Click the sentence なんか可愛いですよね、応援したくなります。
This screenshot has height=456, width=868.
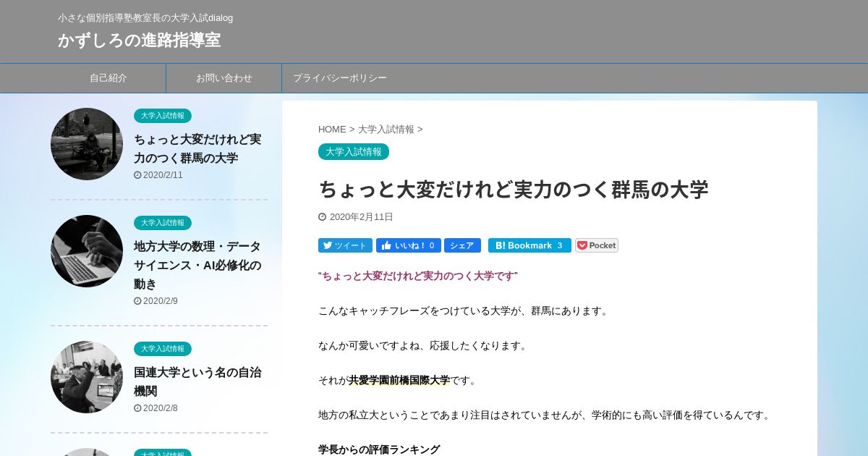[424, 345]
